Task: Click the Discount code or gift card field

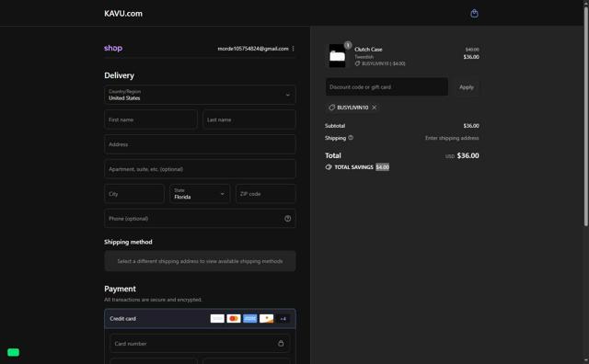Action: (387, 87)
